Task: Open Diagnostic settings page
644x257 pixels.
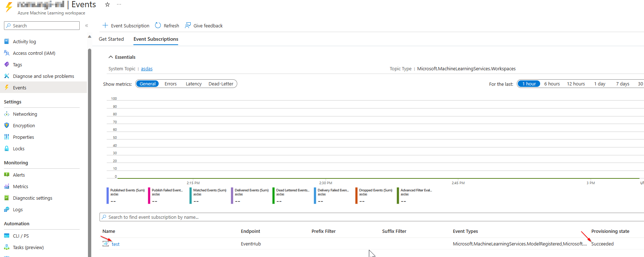Action: click(x=32, y=198)
